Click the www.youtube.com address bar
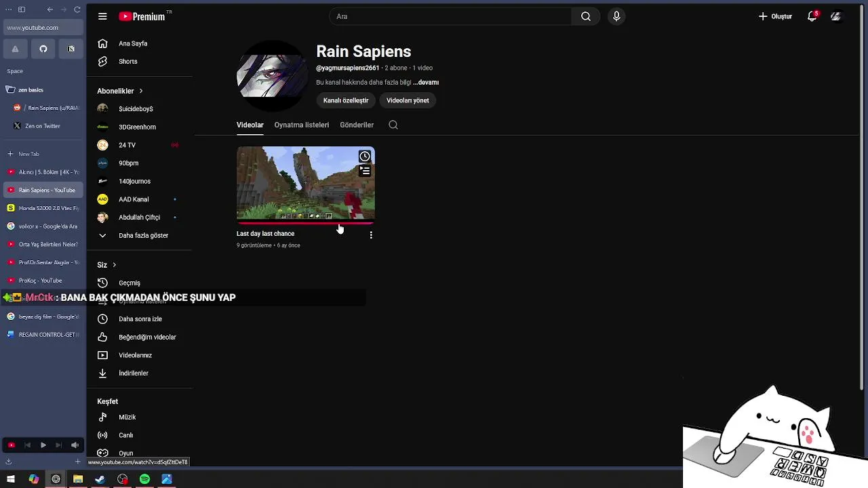 tap(43, 28)
